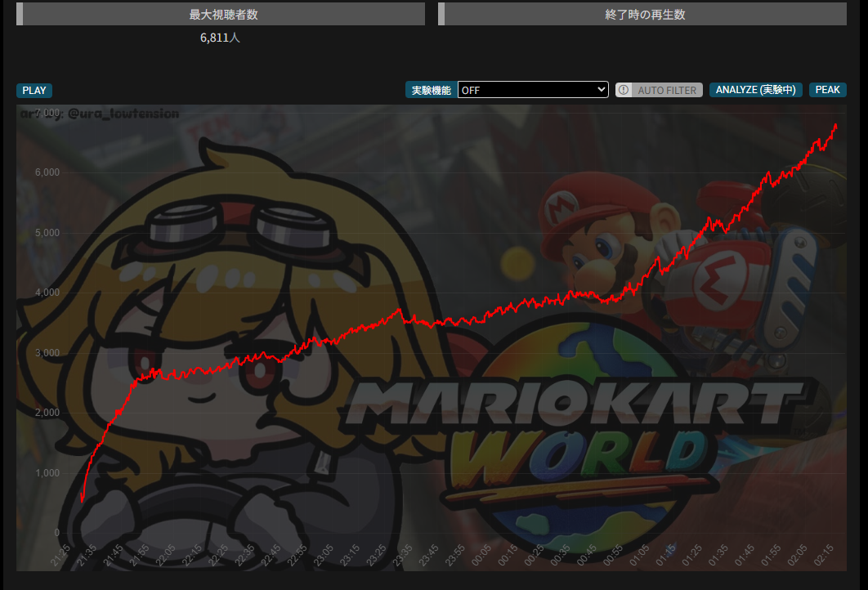Click the 3,000 y-axis label
868x590 pixels.
pos(47,353)
